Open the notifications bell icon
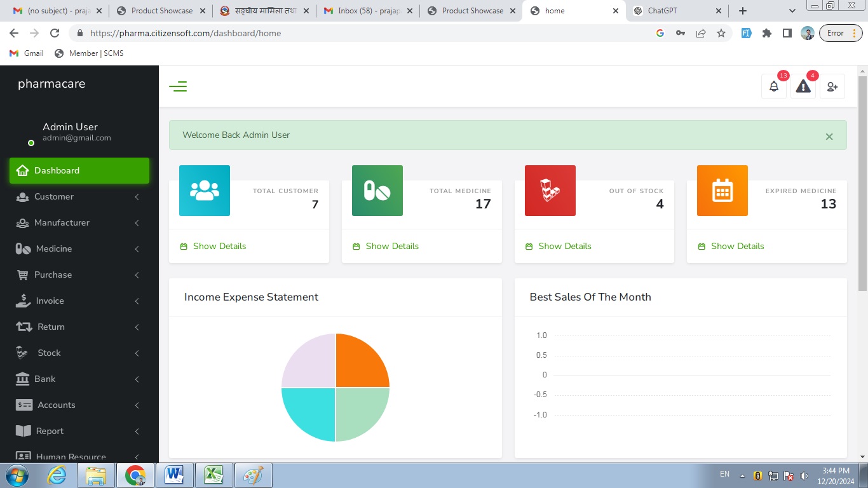Viewport: 868px width, 488px height. 773,87
